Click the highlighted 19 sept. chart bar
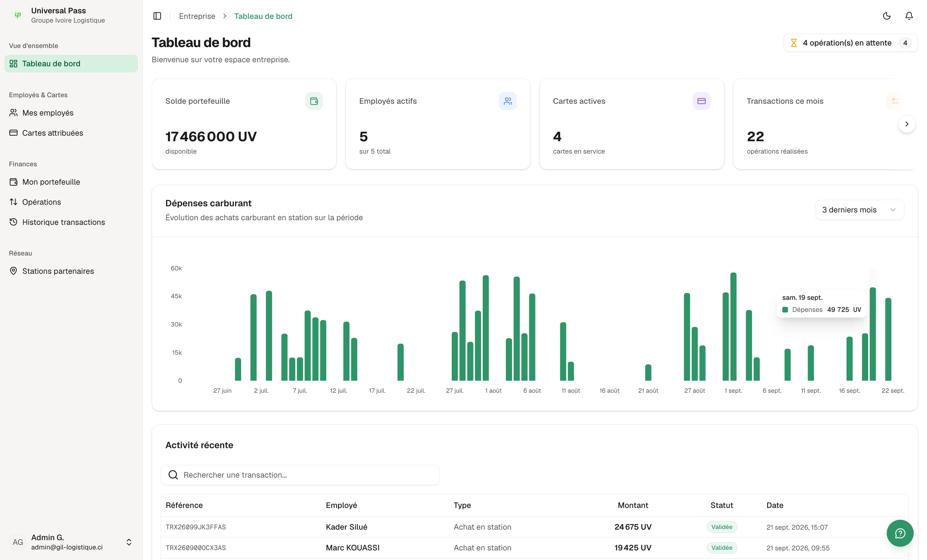This screenshot has width=927, height=560. (872, 334)
